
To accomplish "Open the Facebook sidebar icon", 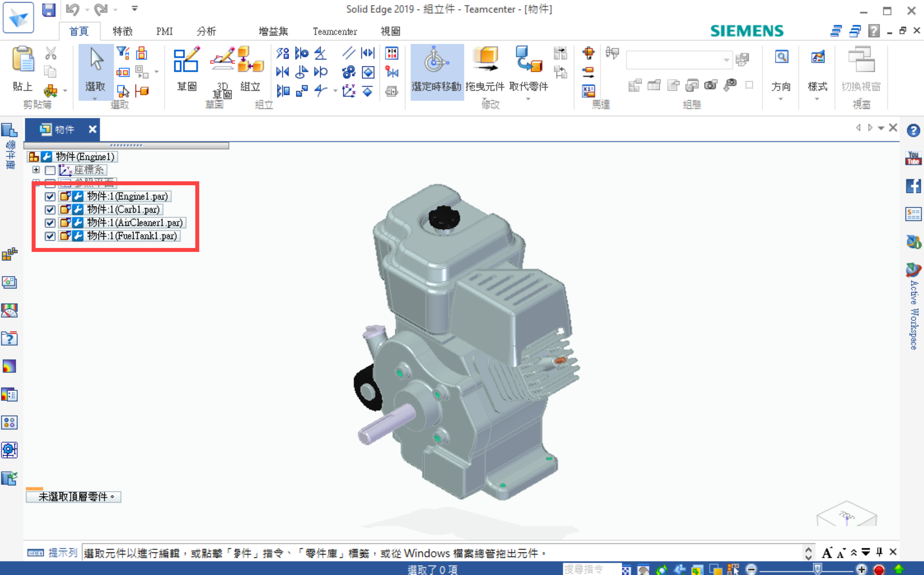I will coord(913,186).
